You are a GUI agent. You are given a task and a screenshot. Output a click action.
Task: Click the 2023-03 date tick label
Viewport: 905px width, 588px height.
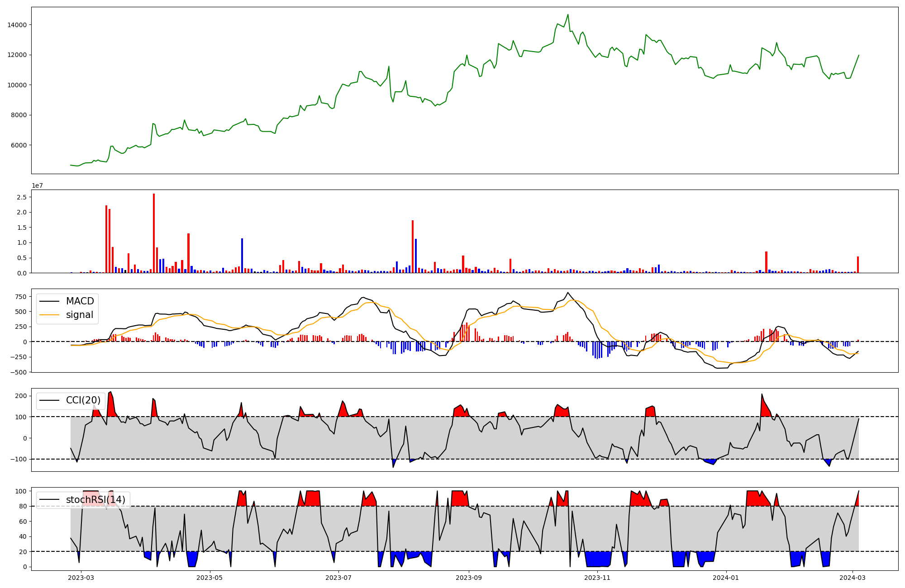tap(81, 577)
